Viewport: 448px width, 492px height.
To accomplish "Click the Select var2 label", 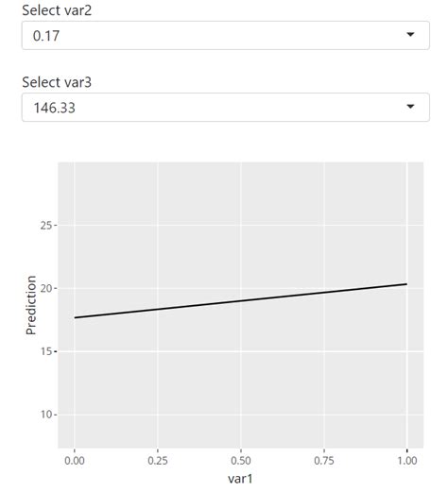I will (57, 10).
